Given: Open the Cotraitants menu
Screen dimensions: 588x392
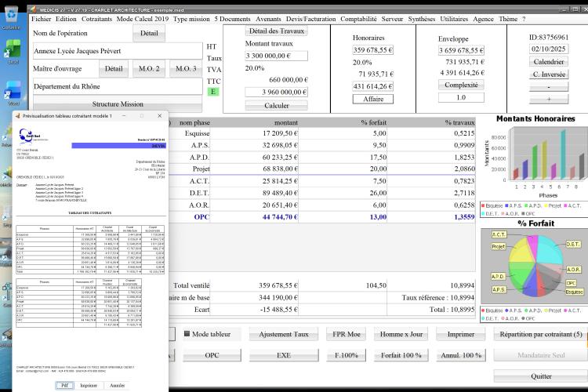Looking at the screenshot, I should [x=96, y=19].
